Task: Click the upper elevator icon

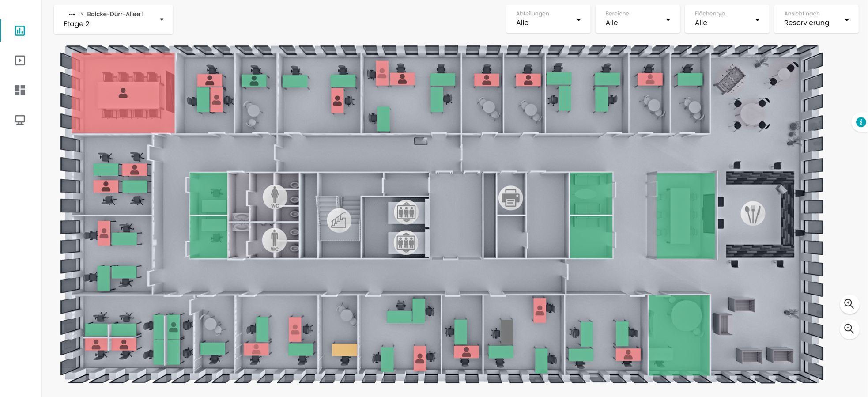Action: click(x=406, y=212)
